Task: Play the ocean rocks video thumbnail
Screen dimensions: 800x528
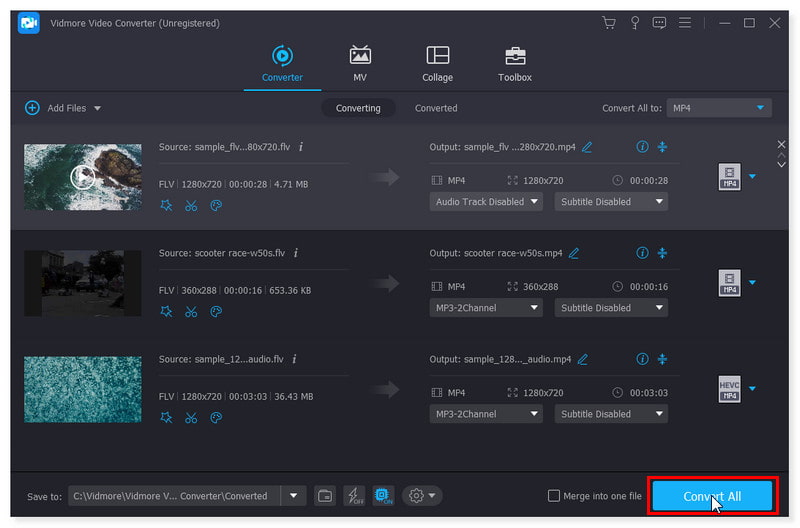Action: click(x=82, y=177)
